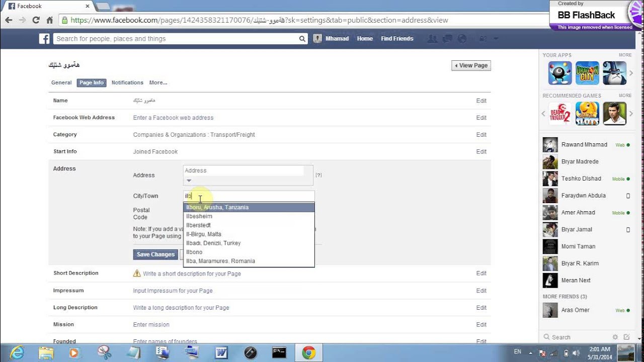Viewport: 644px width, 362px height.
Task: Click MORE next to Recommended Games
Action: (625, 96)
